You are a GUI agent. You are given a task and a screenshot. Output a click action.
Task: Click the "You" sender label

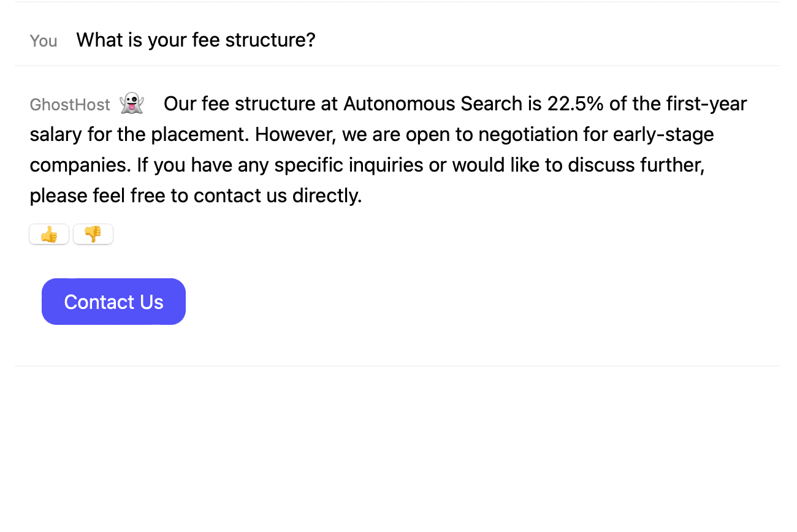(44, 41)
